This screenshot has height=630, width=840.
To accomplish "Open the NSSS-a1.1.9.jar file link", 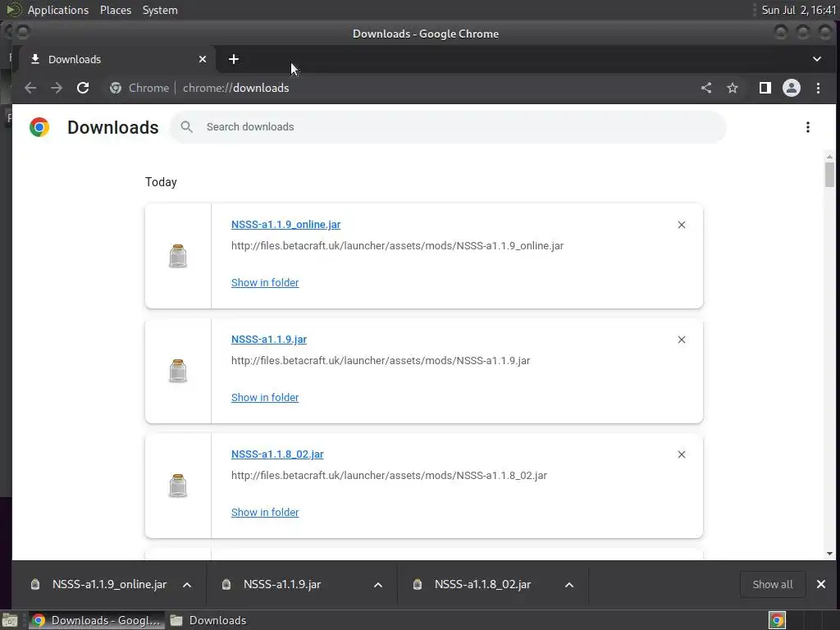I will (x=269, y=340).
